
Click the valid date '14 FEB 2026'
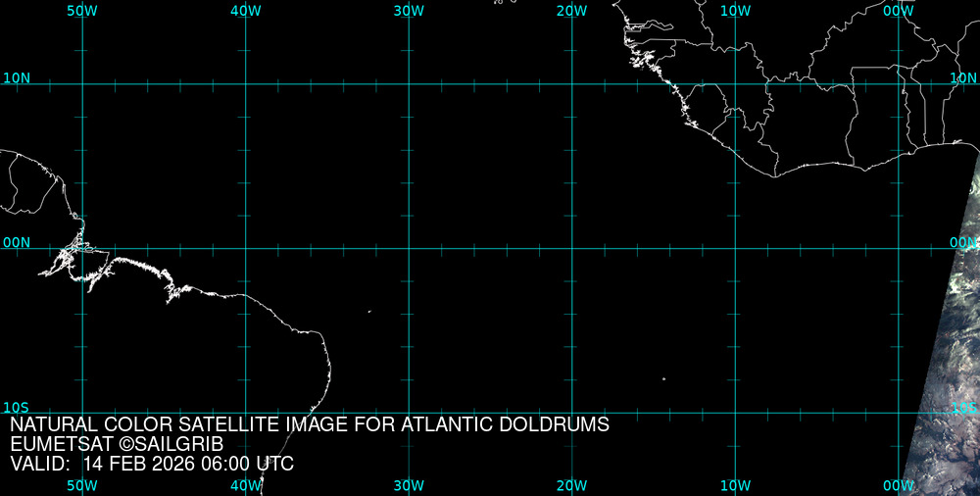140,465
